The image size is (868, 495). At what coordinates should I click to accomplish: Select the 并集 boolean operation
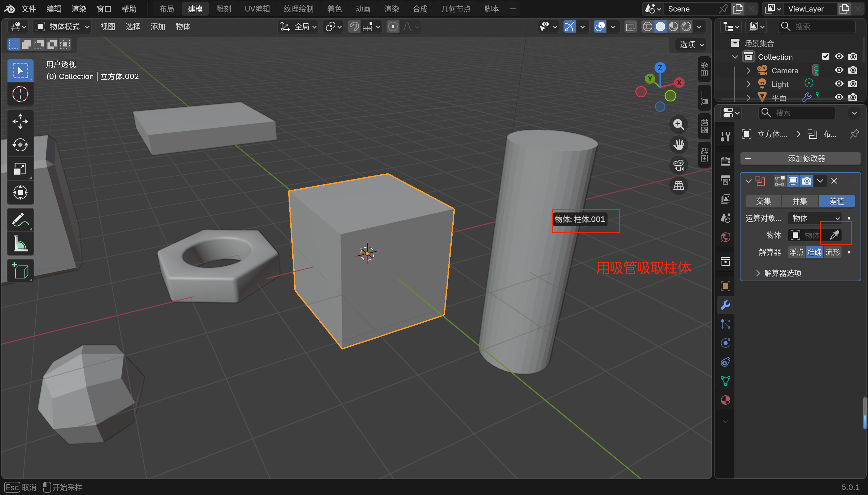pyautogui.click(x=800, y=201)
